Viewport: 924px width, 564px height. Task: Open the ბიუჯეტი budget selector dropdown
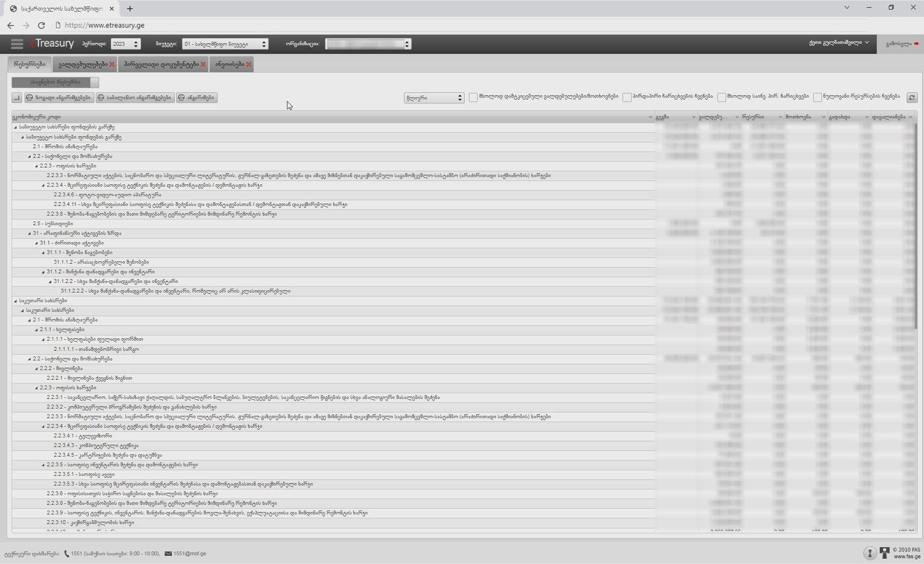[225, 44]
